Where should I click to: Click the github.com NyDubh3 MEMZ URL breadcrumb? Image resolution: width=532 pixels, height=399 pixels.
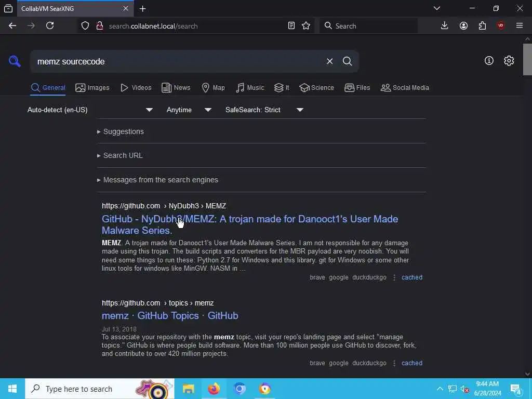(x=164, y=206)
